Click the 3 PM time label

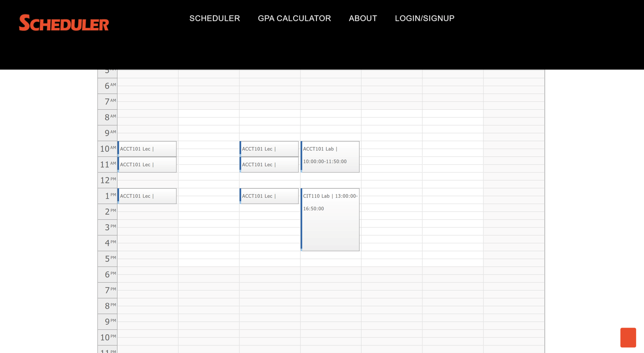click(108, 227)
